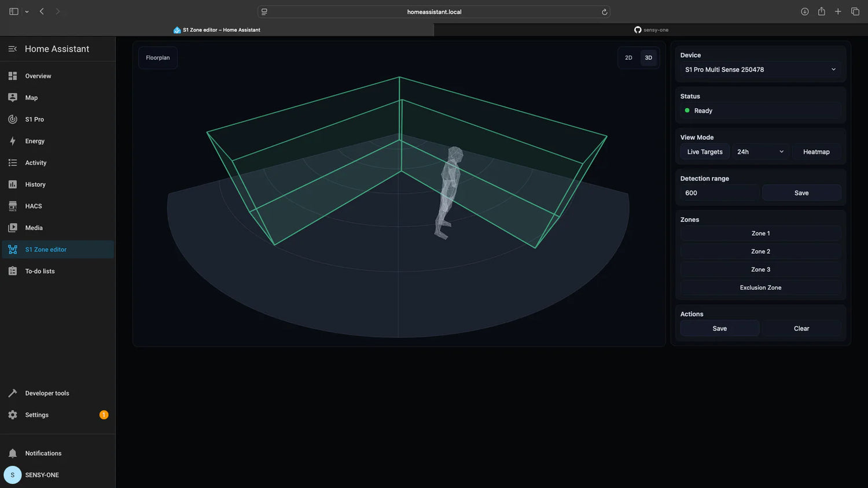This screenshot has height=488, width=868.
Task: Switch to the sensy-one browser tab
Action: pyautogui.click(x=651, y=30)
